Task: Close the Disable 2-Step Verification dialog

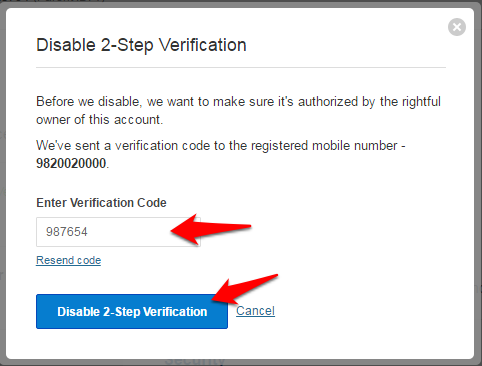Action: coord(457,27)
